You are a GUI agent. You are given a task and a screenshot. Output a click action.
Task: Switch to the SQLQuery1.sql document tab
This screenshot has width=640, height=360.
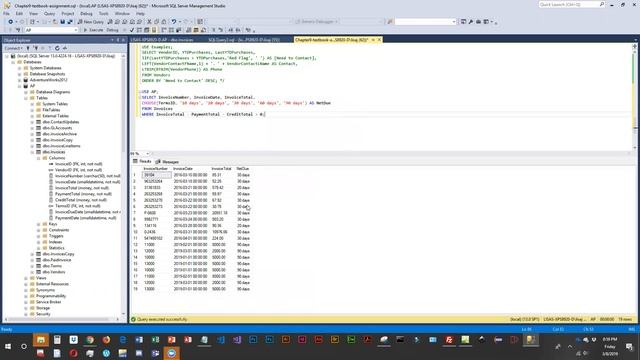point(244,40)
